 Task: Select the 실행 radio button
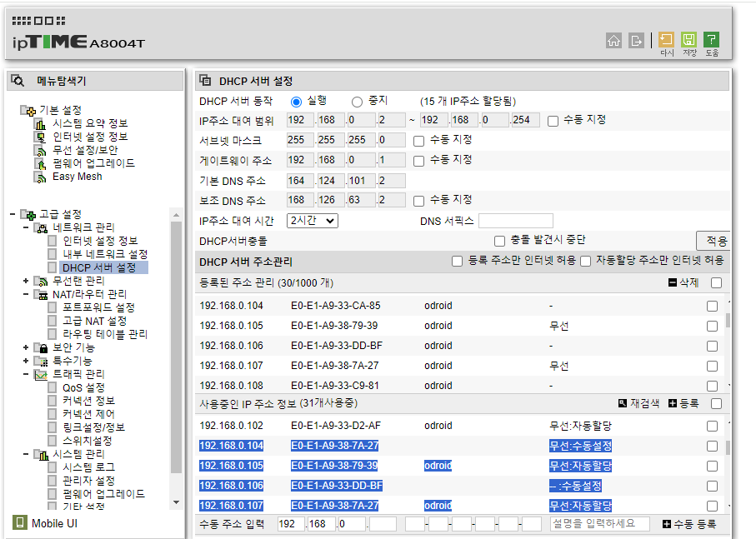click(296, 102)
